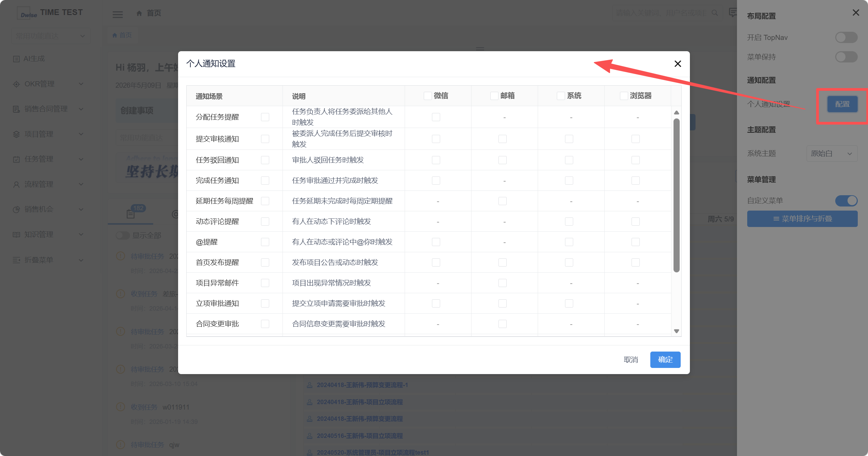Click the scroll-down arrow in notification table
The height and width of the screenshot is (456, 868).
(x=676, y=331)
